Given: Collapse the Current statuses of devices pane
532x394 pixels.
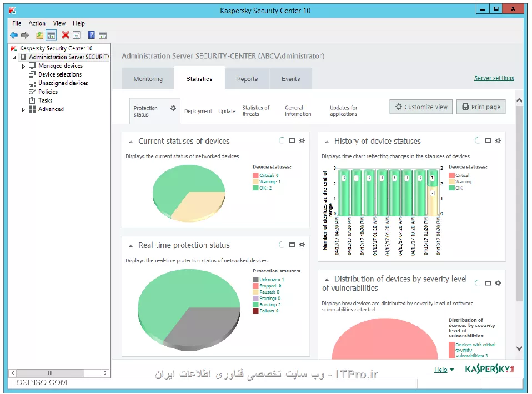Looking at the screenshot, I should [131, 142].
